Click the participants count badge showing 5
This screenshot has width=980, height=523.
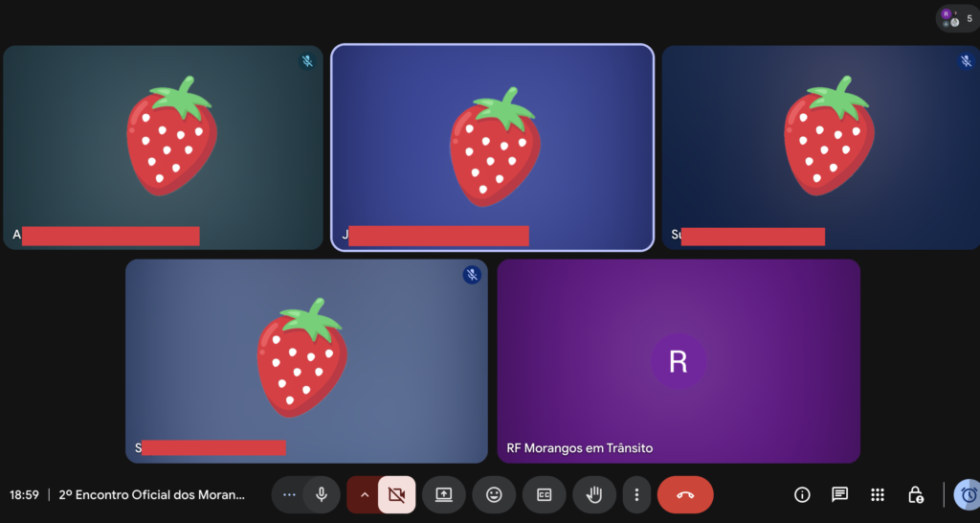[957, 18]
